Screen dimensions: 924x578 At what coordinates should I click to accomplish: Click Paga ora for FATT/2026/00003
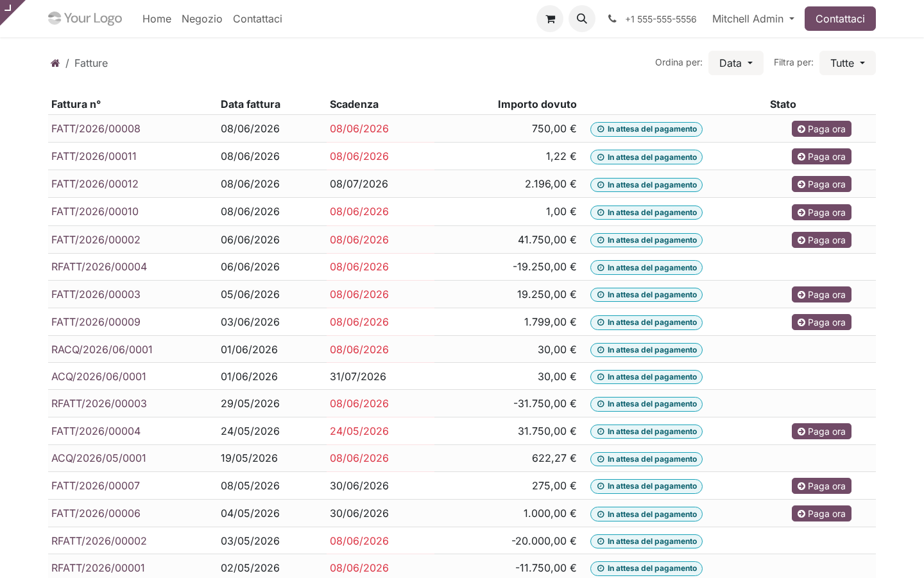[821, 295]
